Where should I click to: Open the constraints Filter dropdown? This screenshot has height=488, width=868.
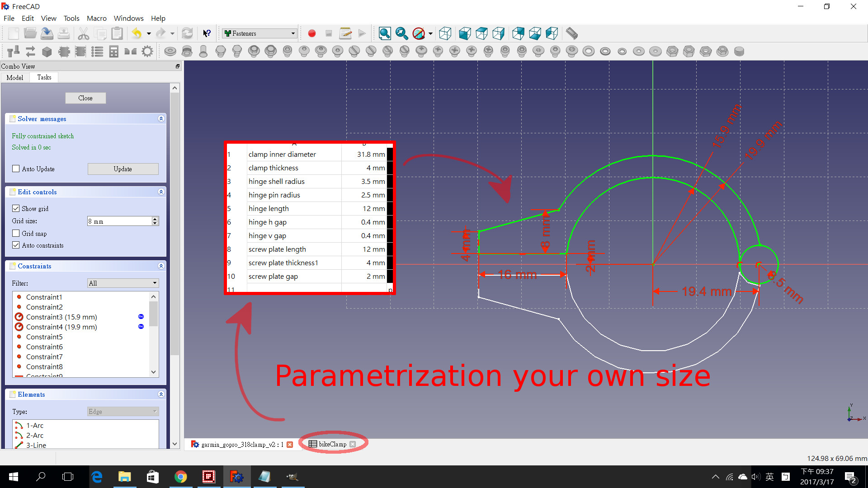[x=123, y=283]
